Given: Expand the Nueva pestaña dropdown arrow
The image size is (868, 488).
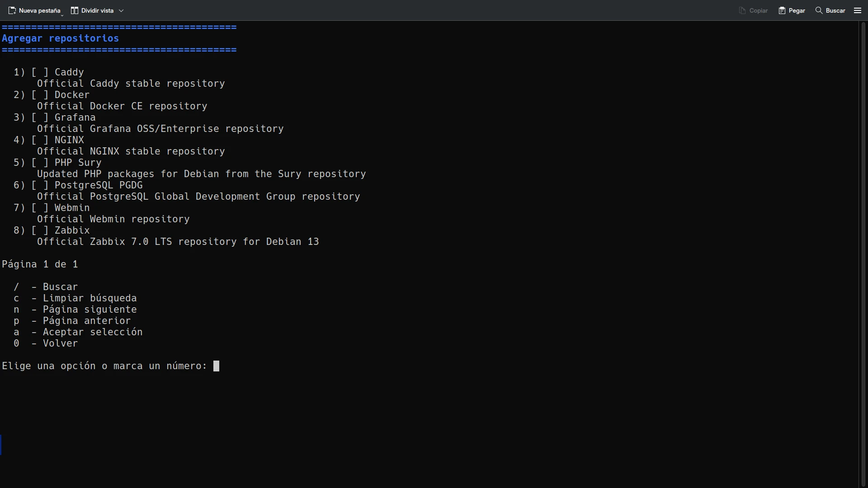Looking at the screenshot, I should coord(62,15).
